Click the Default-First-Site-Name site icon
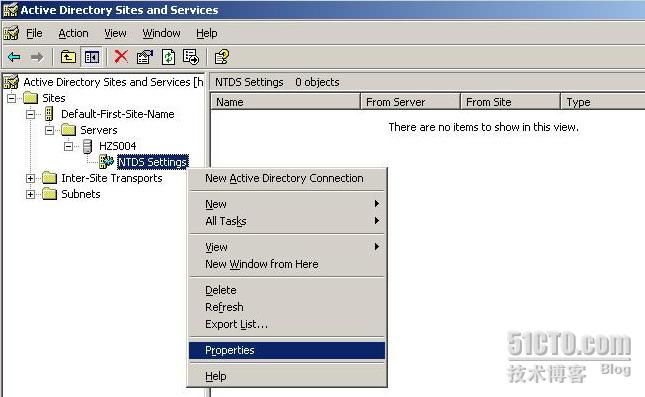This screenshot has width=645, height=397. [49, 114]
